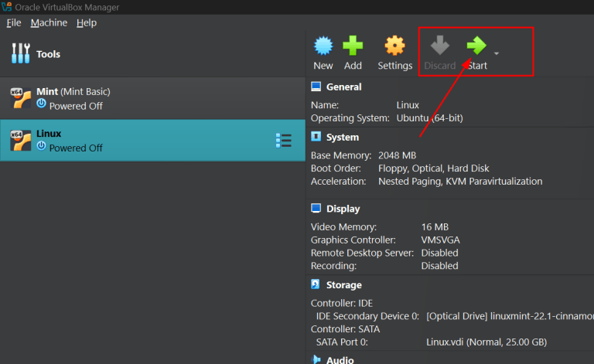
Task: Click the New virtual machine icon
Action: pyautogui.click(x=323, y=47)
